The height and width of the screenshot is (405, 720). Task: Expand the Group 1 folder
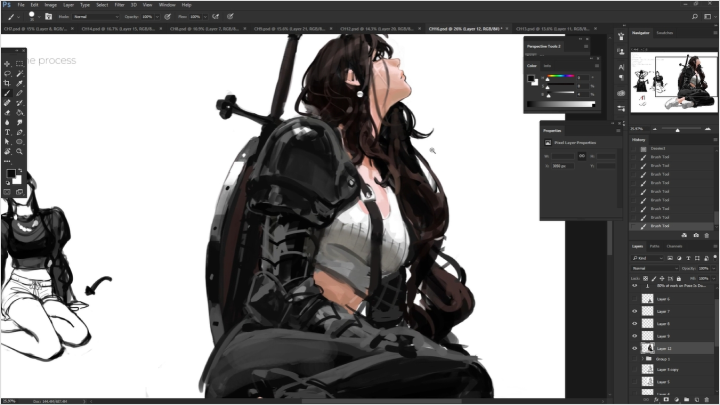(x=643, y=359)
